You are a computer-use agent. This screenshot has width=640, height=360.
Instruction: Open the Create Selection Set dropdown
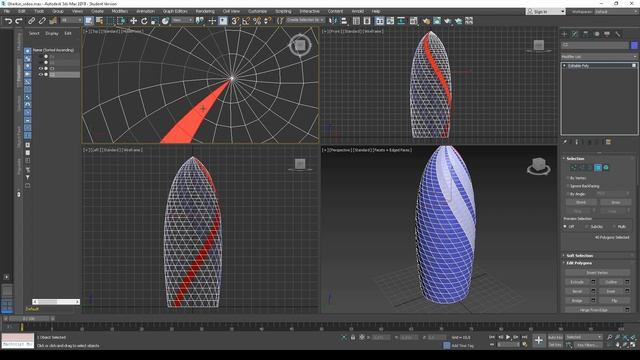tap(305, 20)
